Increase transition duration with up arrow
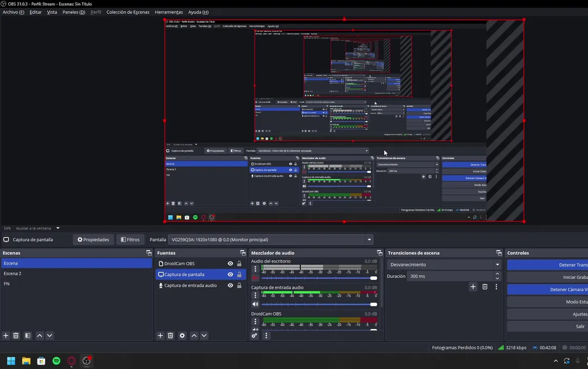Screen dimensions: 588x369 [497, 274]
